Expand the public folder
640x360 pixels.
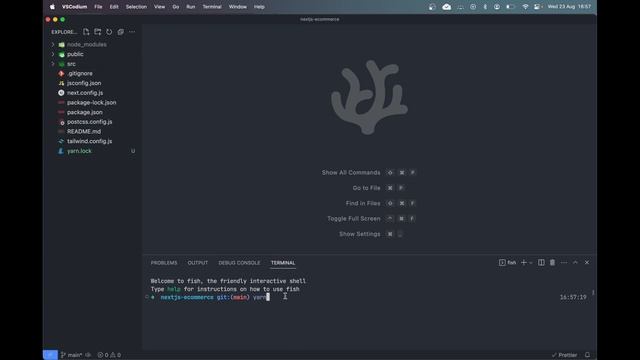click(x=53, y=54)
